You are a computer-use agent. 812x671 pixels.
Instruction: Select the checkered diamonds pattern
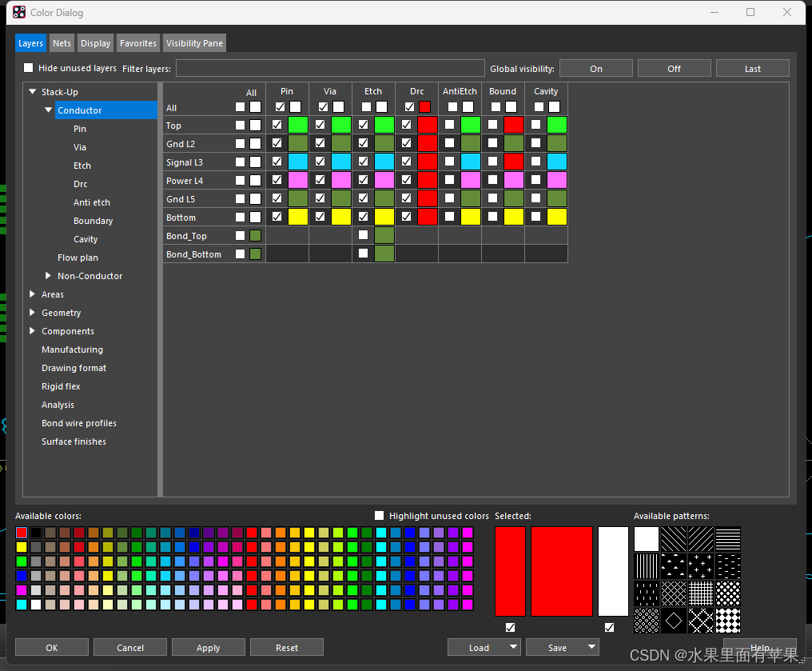(727, 621)
